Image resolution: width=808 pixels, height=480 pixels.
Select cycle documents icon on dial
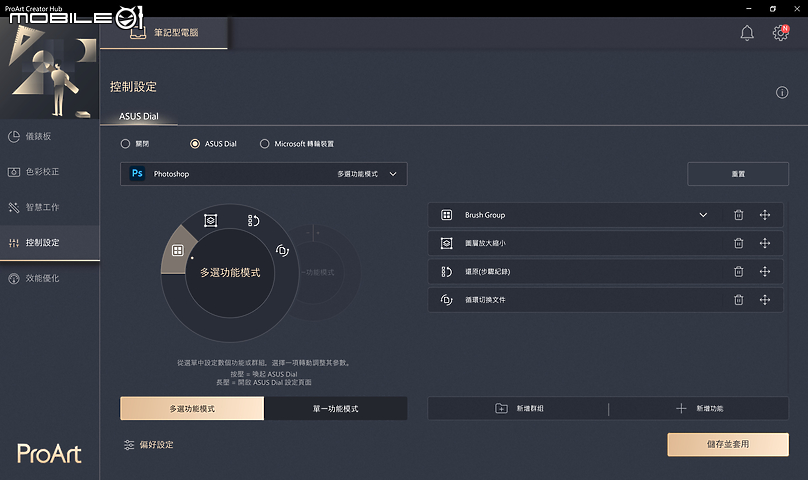282,251
